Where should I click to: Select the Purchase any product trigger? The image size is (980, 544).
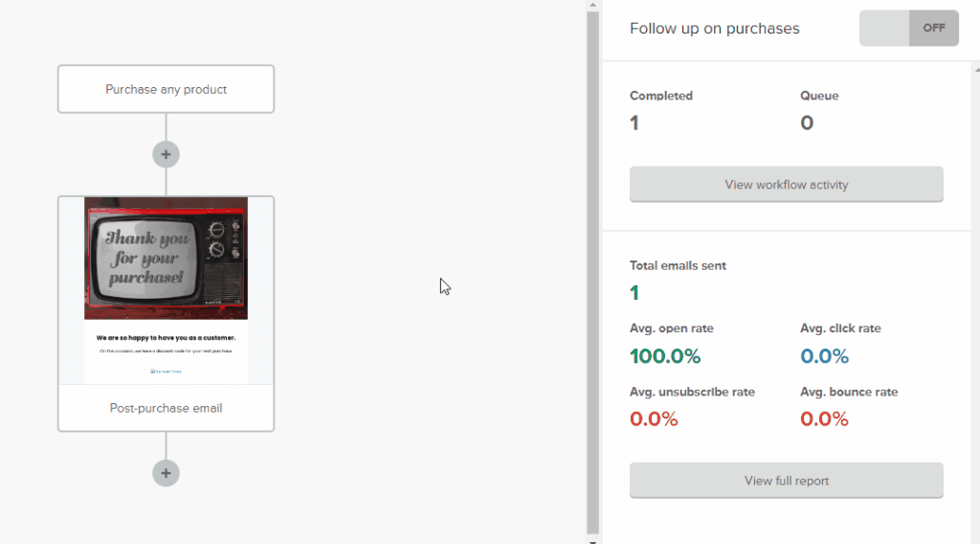(166, 89)
